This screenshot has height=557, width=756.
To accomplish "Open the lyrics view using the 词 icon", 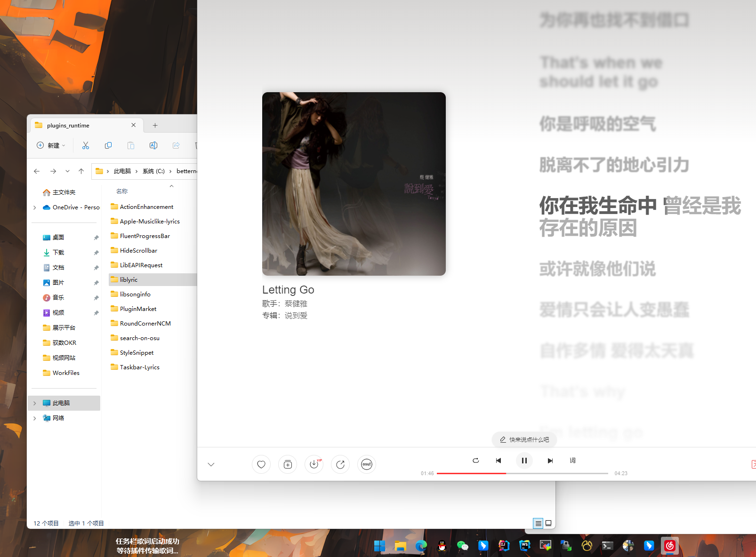I will click(572, 461).
